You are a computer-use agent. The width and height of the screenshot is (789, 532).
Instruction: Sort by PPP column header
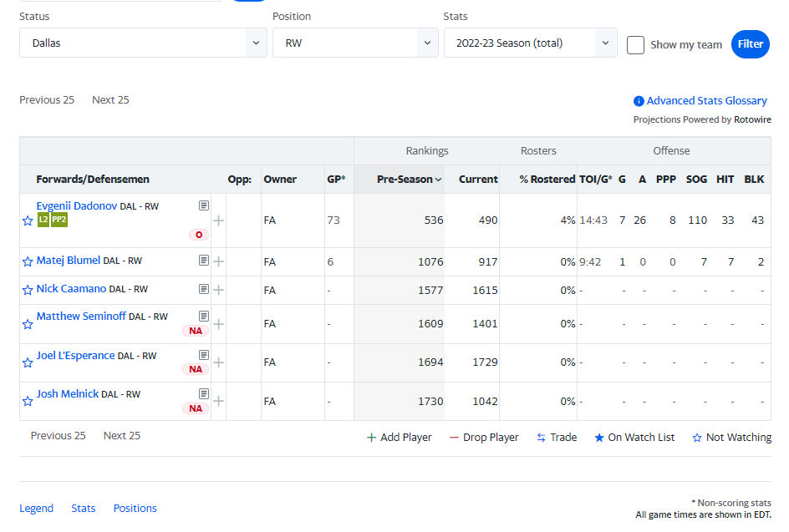(x=665, y=180)
